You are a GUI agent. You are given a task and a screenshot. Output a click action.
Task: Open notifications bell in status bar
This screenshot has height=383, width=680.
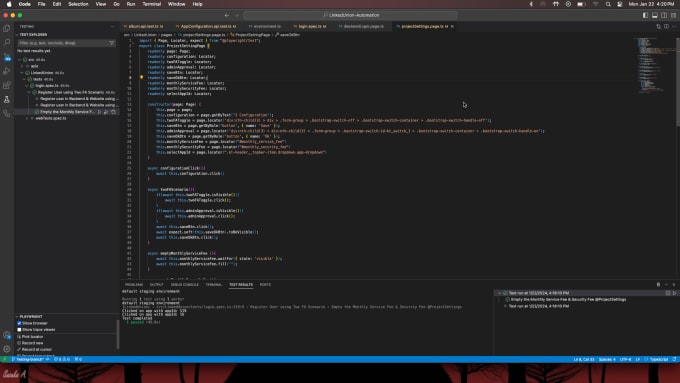tap(674, 359)
